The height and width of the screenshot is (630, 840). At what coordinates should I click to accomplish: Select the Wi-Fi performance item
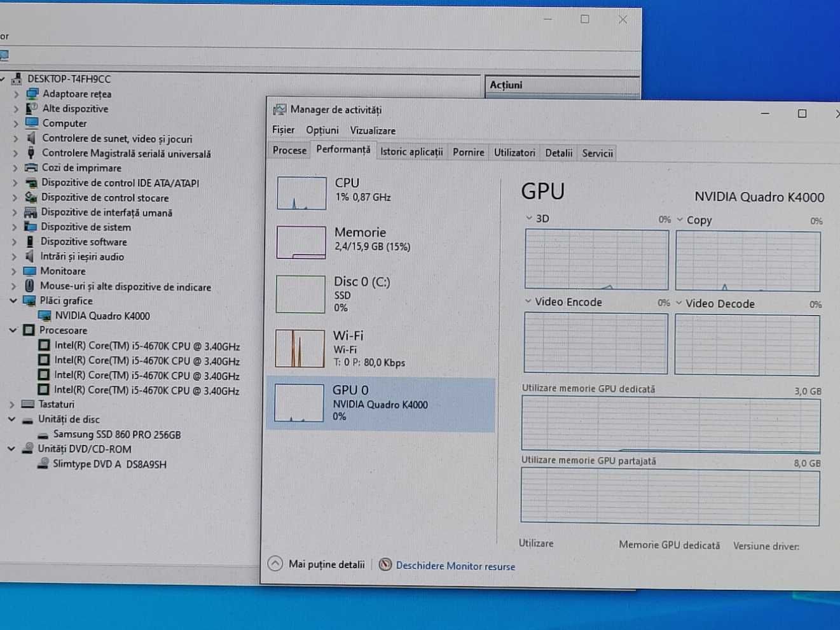(381, 348)
